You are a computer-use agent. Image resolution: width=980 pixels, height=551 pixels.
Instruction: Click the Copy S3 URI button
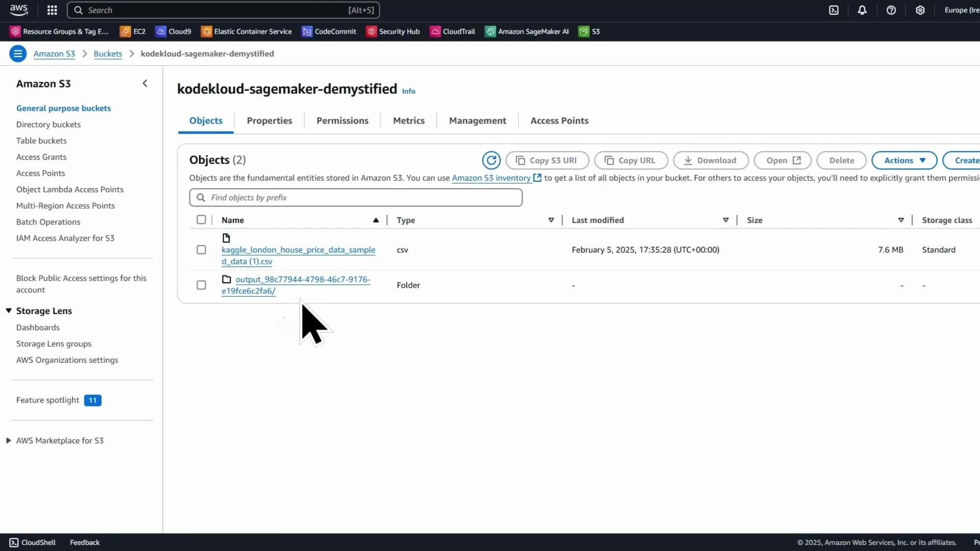(x=547, y=160)
